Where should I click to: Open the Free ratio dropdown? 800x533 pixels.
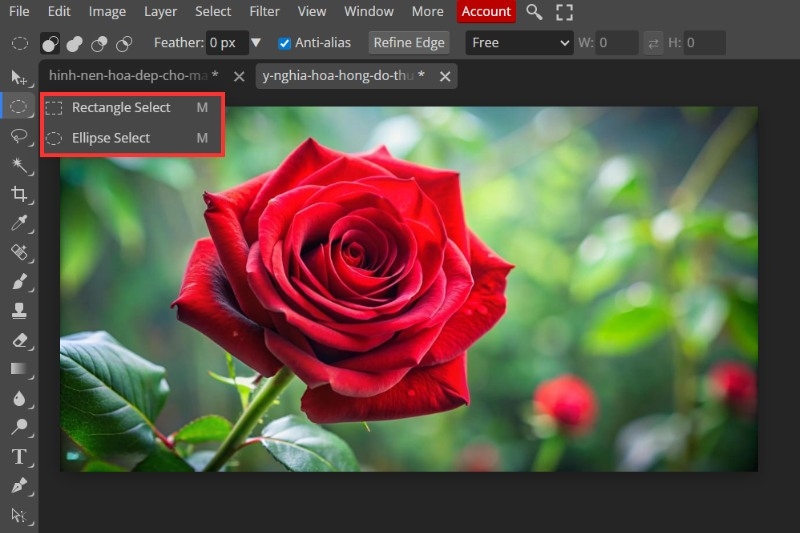(x=519, y=43)
